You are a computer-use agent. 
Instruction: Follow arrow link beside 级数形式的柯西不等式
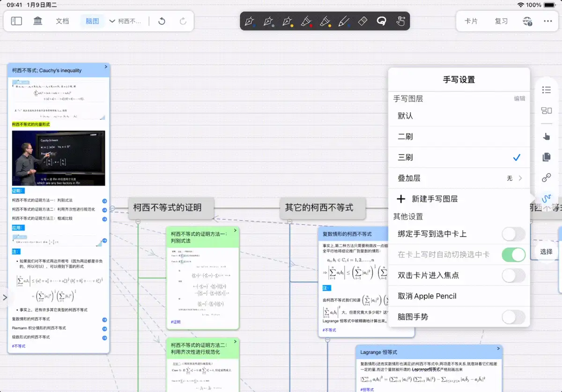click(104, 337)
